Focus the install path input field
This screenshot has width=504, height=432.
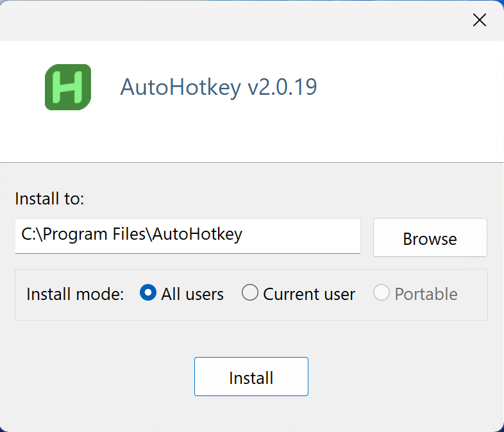point(188,236)
